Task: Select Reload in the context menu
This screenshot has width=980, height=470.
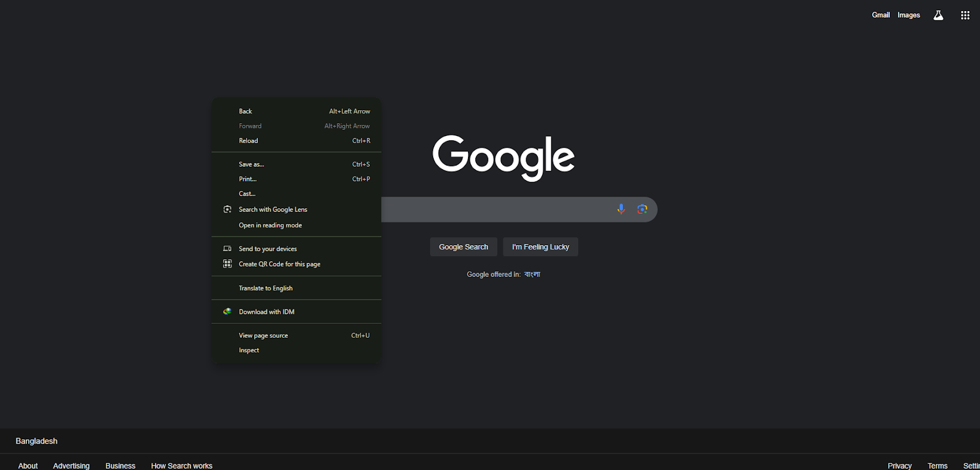Action: [296, 141]
